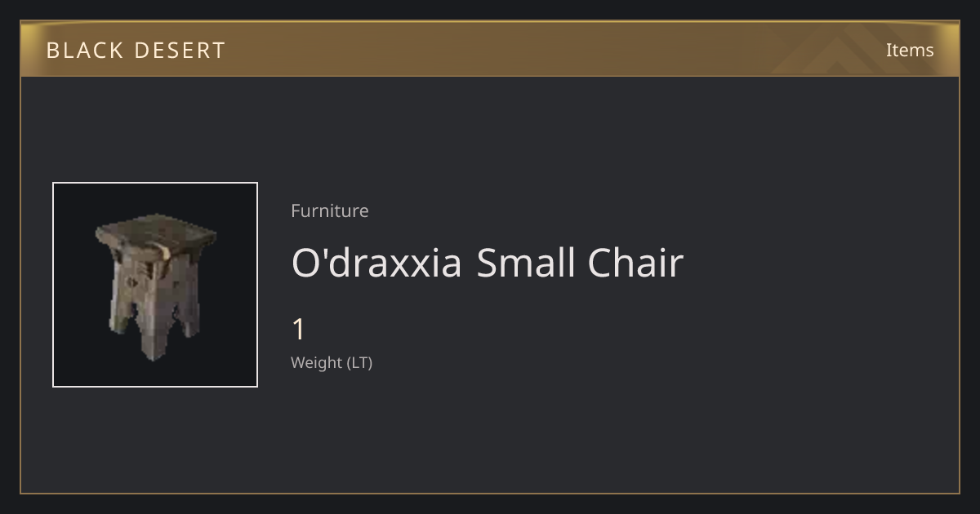
Task: Click the (LT) unit text
Action: [x=360, y=363]
